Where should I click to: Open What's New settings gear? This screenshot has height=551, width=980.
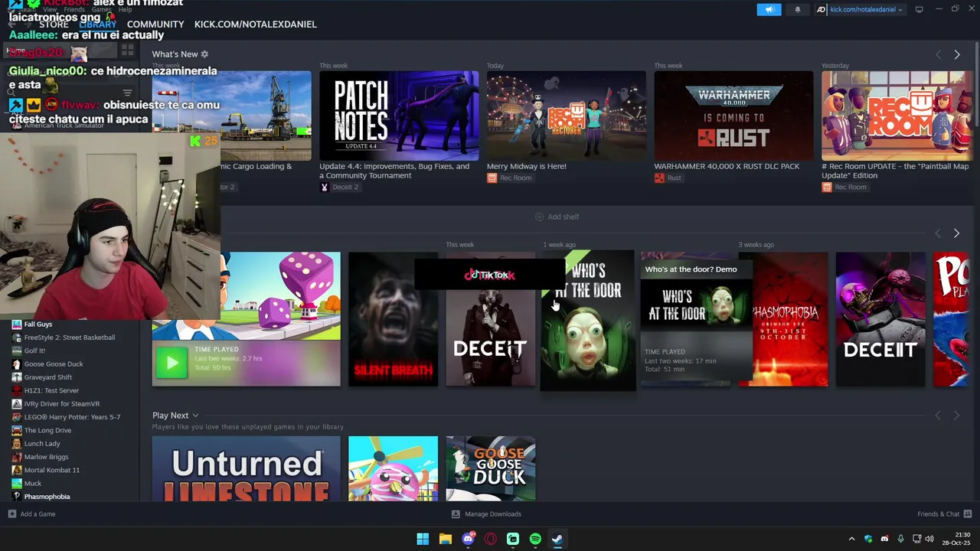204,54
